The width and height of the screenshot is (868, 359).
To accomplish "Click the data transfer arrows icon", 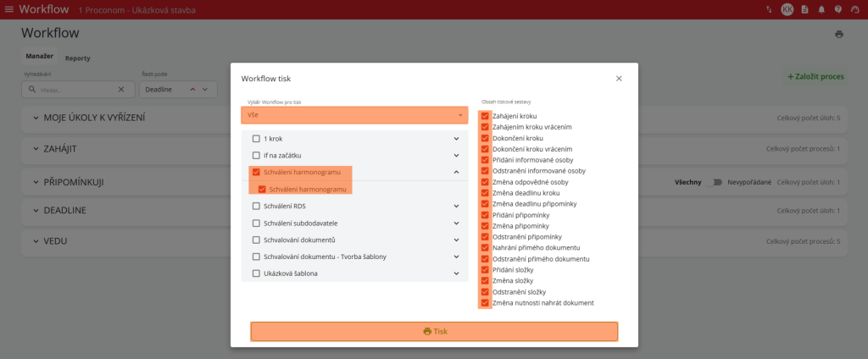I will click(x=769, y=9).
